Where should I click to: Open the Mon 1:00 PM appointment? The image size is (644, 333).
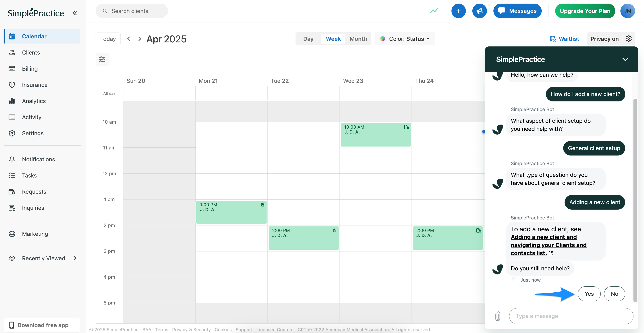tap(231, 212)
